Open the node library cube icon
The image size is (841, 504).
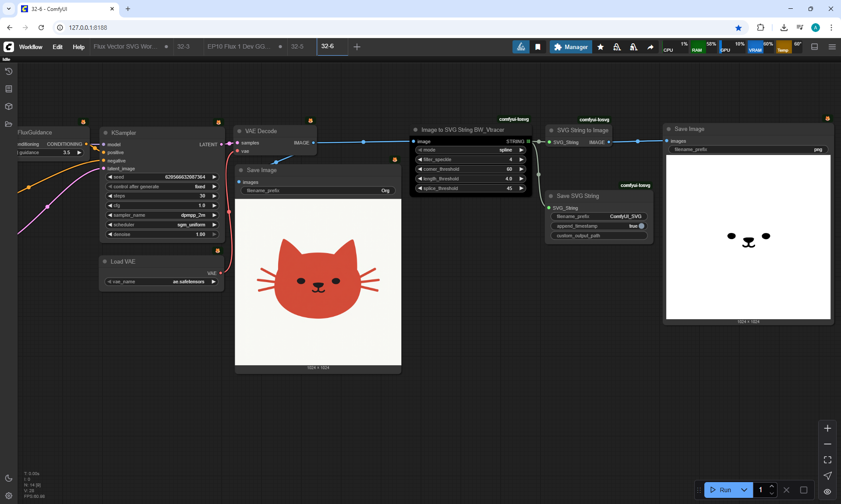8,106
